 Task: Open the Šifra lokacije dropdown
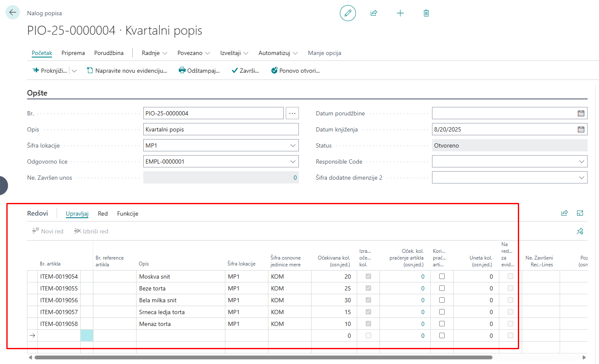click(293, 145)
